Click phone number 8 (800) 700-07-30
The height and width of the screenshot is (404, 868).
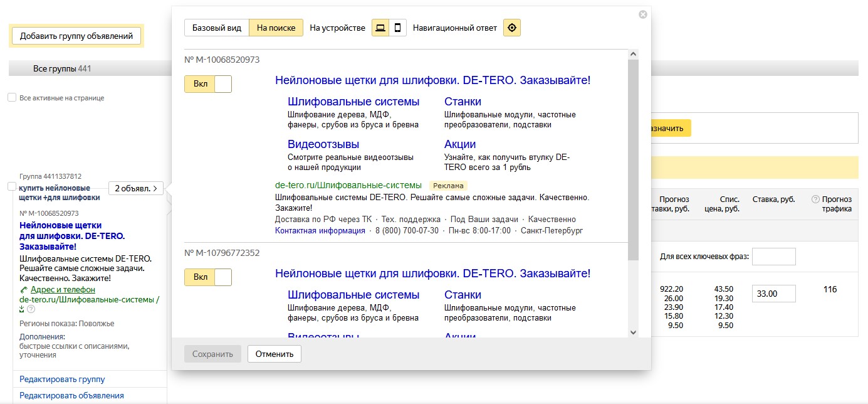[x=407, y=230]
